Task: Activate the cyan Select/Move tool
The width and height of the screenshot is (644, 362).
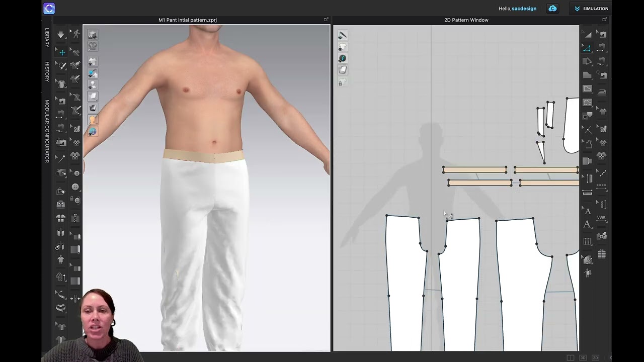Action: (61, 52)
